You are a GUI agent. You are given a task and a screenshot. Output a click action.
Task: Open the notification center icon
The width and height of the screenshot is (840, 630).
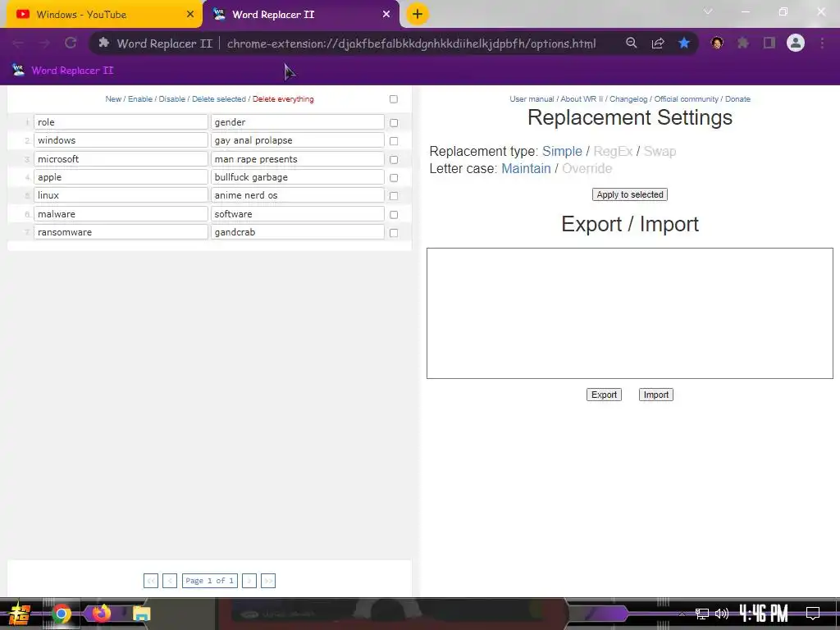coord(813,613)
